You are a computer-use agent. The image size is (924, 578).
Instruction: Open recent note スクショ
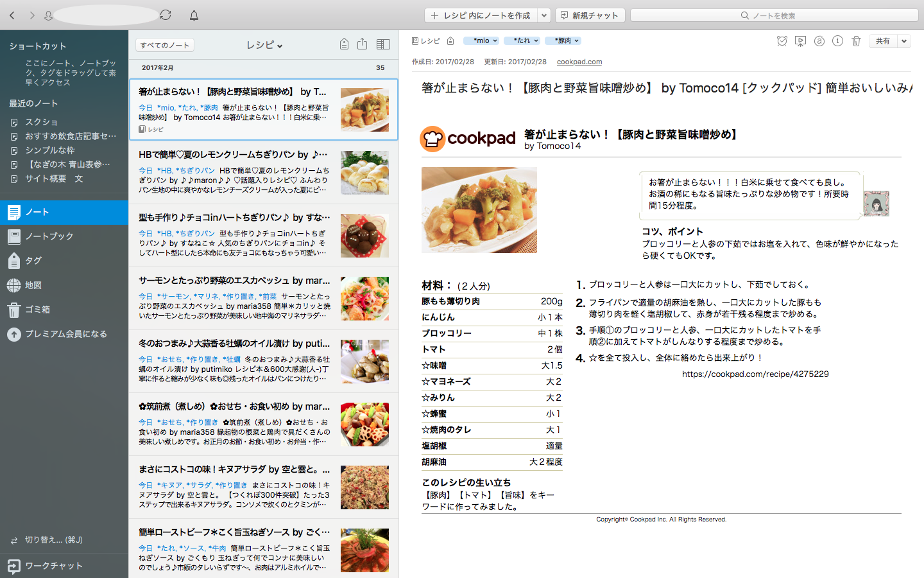(x=41, y=122)
